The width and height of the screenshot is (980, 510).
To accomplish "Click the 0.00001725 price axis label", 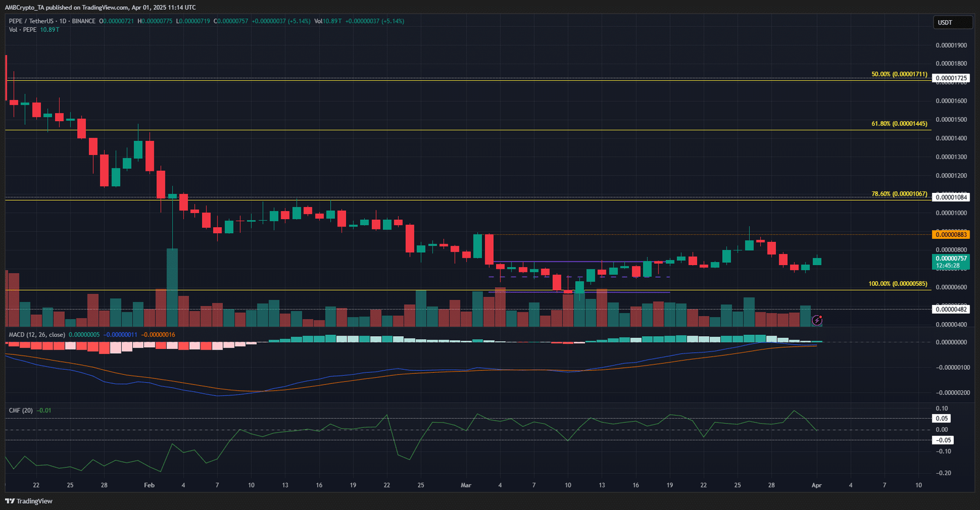I will pos(951,78).
